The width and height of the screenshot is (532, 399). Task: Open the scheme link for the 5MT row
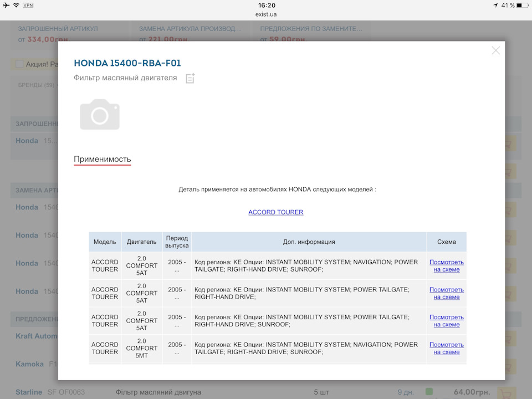(447, 348)
